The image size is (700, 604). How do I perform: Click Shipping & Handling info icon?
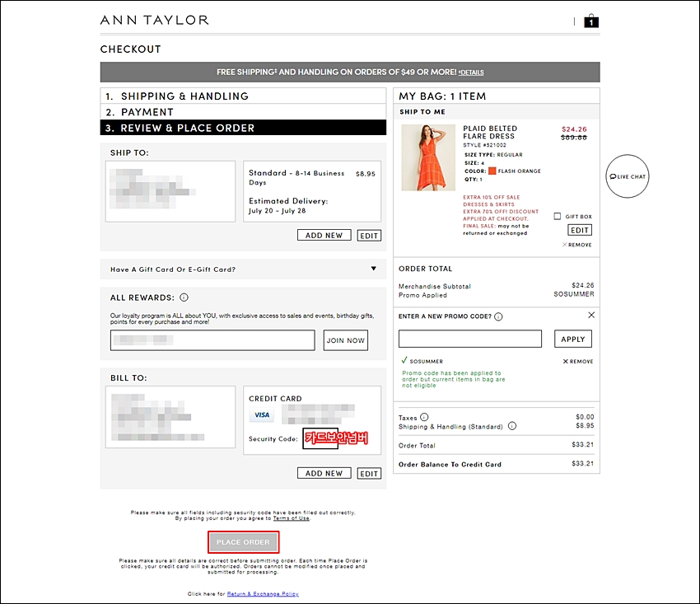(x=512, y=426)
